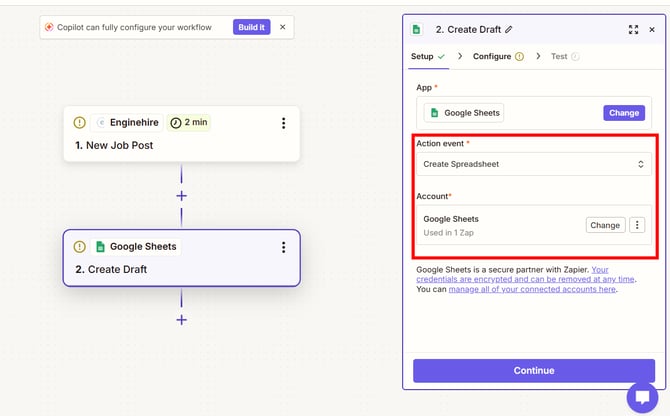The width and height of the screenshot is (670, 416).
Task: Switch to the Test tab
Action: coord(565,56)
